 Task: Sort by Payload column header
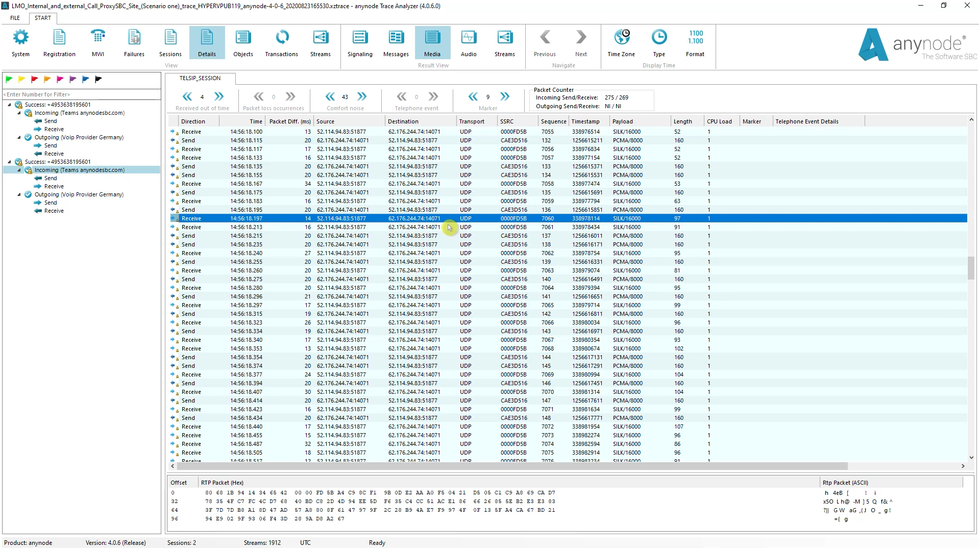(641, 121)
